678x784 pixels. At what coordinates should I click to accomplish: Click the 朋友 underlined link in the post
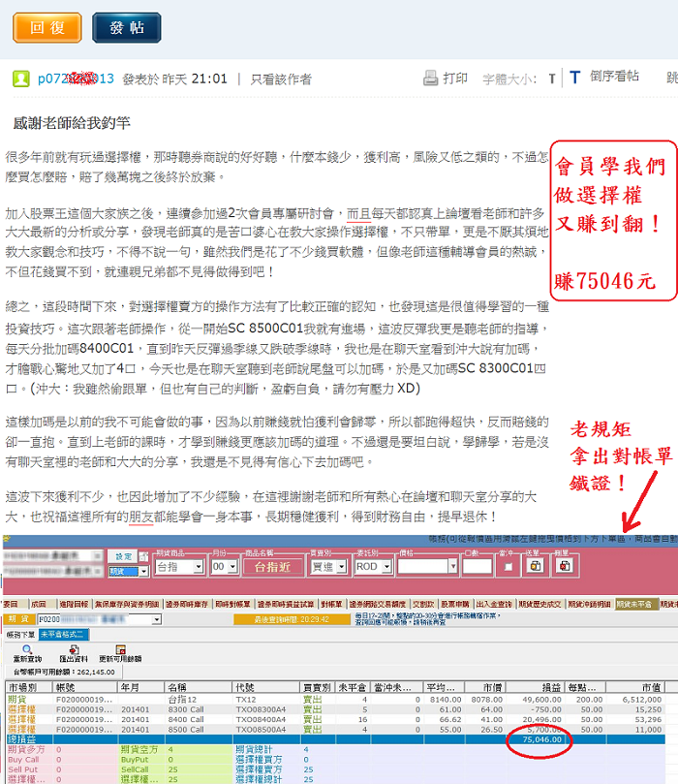(140, 517)
